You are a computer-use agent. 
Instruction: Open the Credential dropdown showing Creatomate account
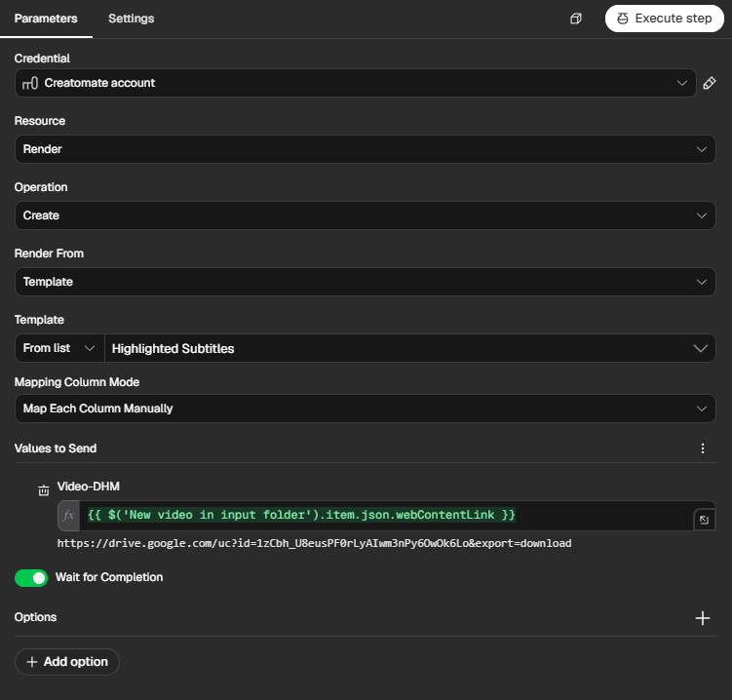coord(355,83)
